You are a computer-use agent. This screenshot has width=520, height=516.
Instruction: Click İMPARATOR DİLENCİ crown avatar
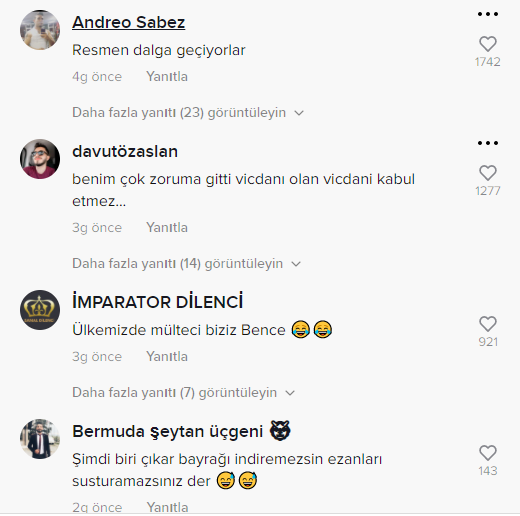40,310
